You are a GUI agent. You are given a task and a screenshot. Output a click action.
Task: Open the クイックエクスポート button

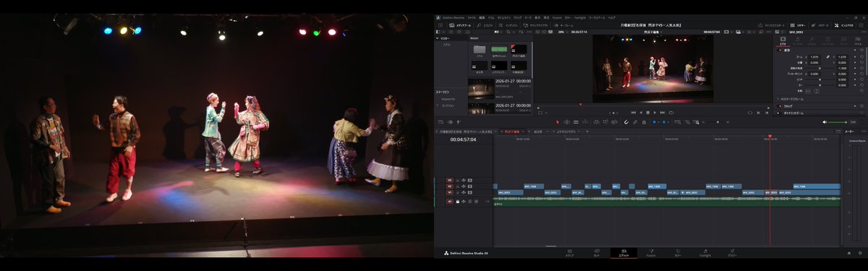pos(771,25)
